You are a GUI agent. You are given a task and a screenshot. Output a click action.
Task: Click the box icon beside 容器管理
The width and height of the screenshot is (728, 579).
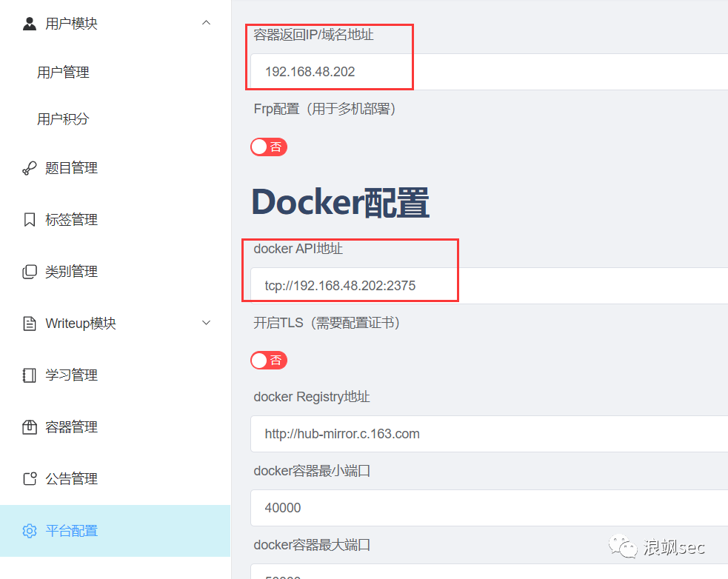[29, 426]
